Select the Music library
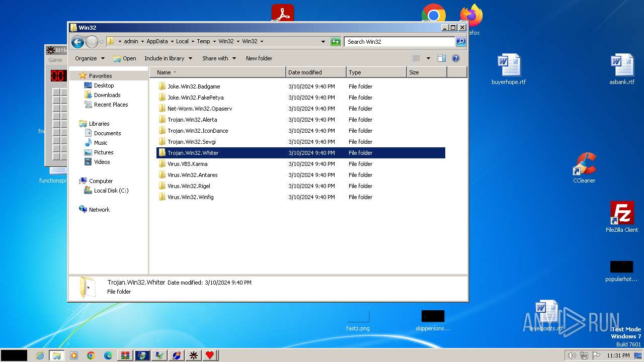644x362 pixels. tap(101, 143)
